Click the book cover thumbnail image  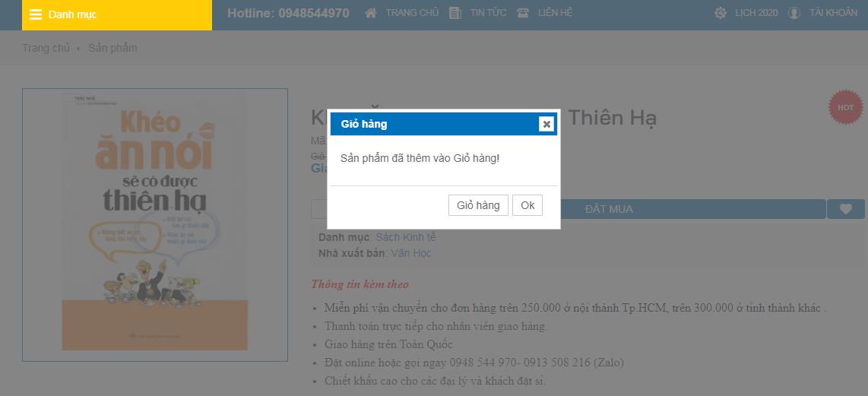coord(155,225)
